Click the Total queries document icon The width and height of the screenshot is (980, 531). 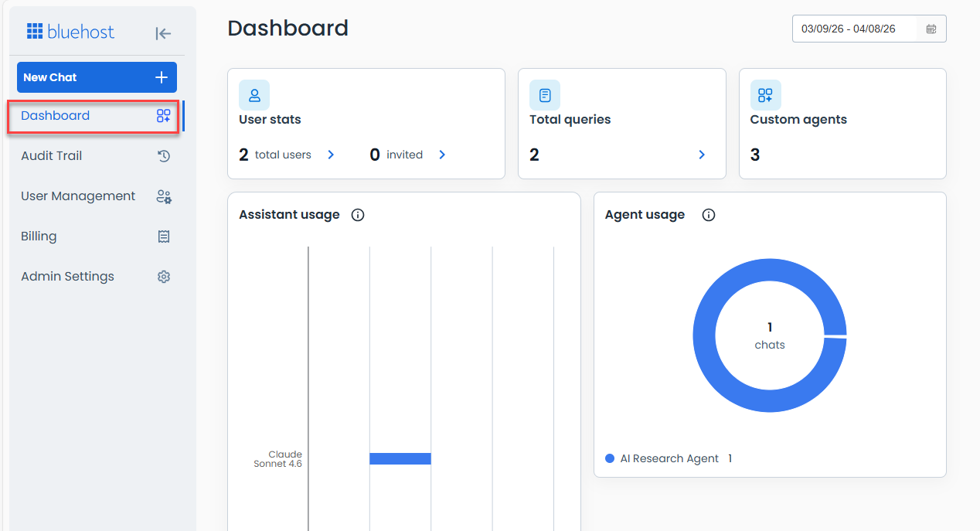[545, 95]
